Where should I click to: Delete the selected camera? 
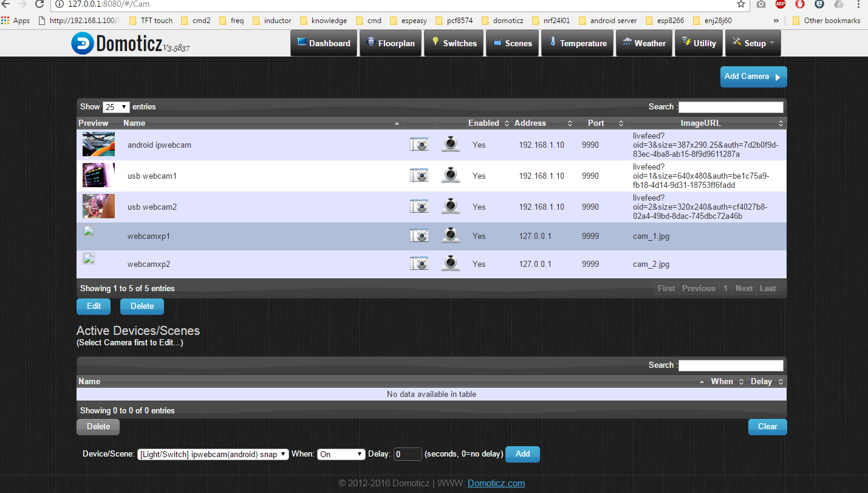(142, 306)
